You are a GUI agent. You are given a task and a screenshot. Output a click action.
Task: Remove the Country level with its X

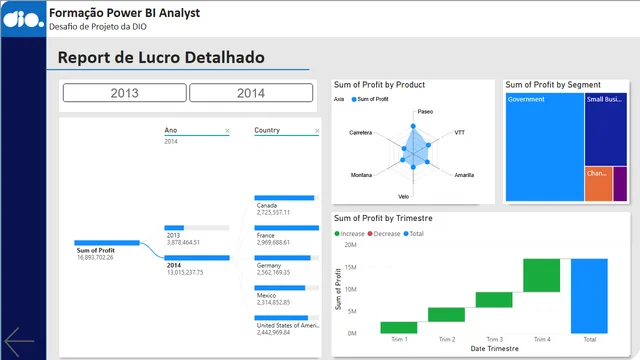pos(317,131)
